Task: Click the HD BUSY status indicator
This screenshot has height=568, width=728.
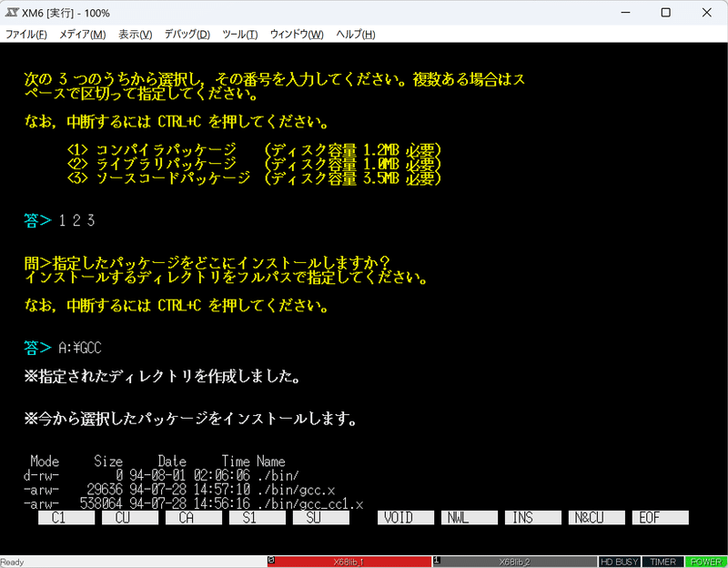Action: pyautogui.click(x=620, y=562)
